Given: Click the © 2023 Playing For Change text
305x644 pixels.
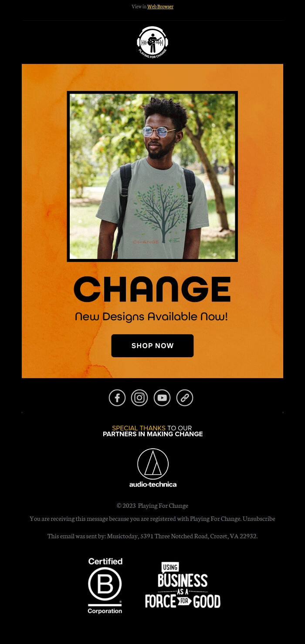Looking at the screenshot, I should [x=152, y=506].
